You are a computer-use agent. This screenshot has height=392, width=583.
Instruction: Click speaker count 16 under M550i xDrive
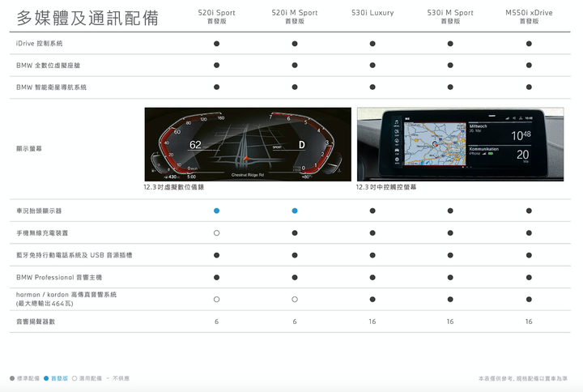point(529,322)
